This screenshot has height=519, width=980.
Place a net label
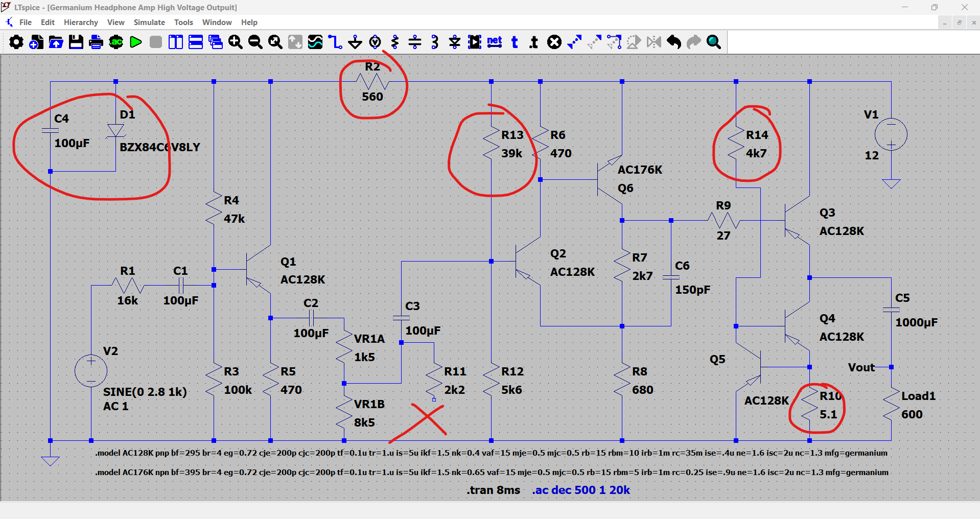[x=495, y=42]
